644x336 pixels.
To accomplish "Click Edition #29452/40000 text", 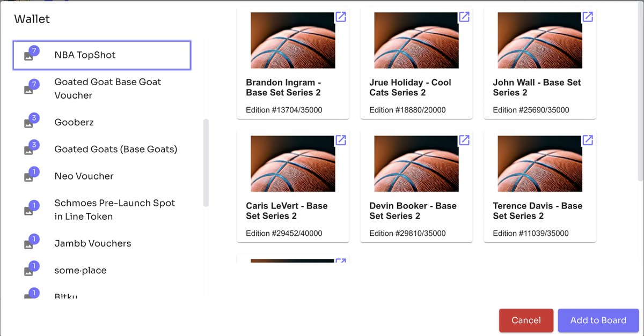I will click(284, 233).
